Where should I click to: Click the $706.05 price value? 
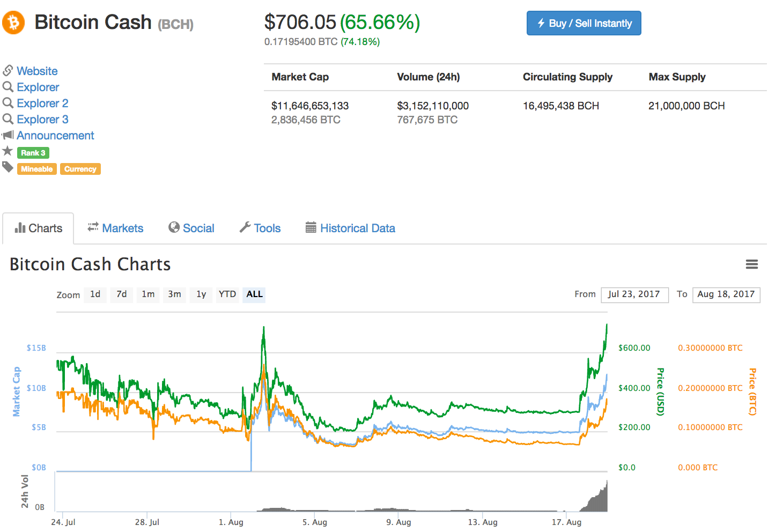coord(300,22)
